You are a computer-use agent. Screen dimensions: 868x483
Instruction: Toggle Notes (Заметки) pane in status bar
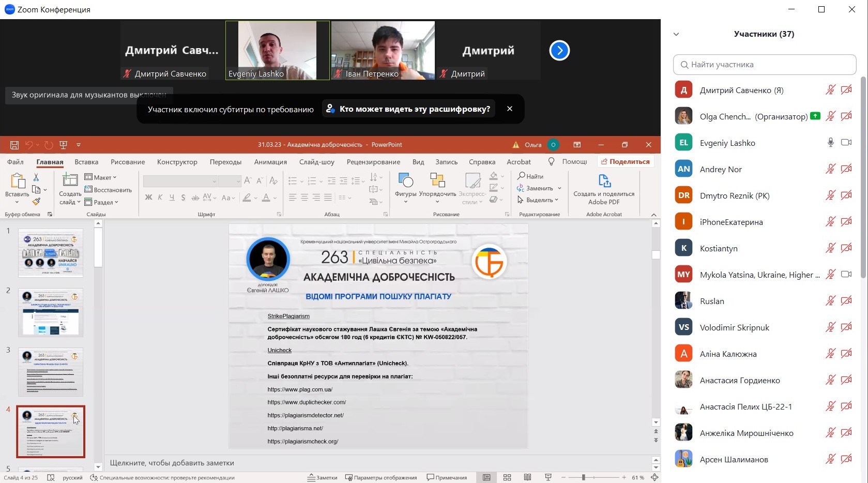click(x=322, y=478)
